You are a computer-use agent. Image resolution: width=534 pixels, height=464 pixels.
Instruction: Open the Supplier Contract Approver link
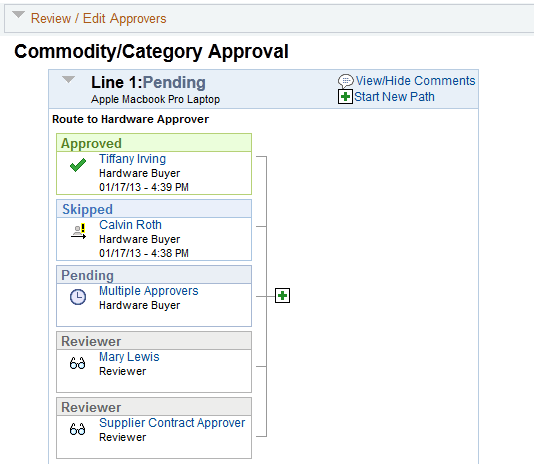[172, 423]
